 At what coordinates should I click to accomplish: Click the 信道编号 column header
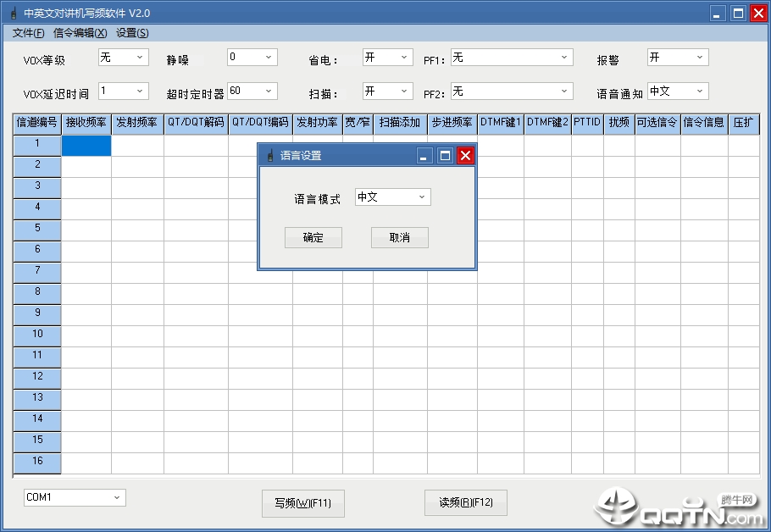37,124
